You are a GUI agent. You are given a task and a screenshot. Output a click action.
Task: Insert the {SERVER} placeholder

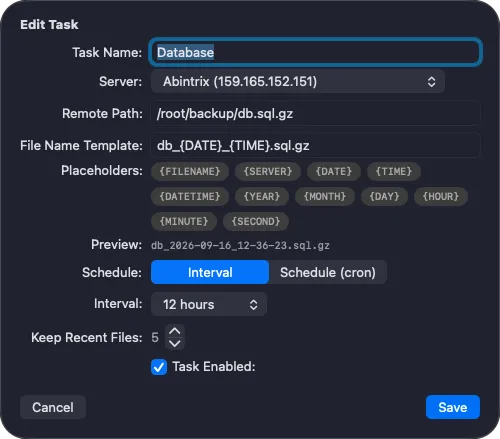click(x=268, y=172)
